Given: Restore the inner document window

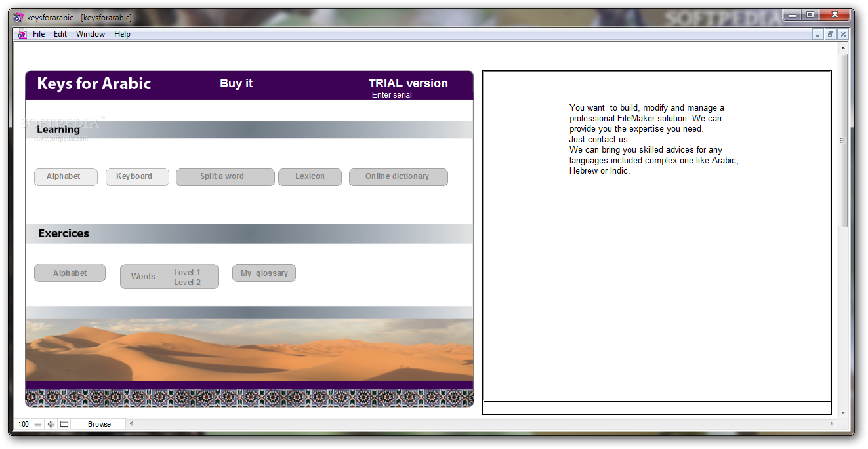Looking at the screenshot, I should (831, 34).
